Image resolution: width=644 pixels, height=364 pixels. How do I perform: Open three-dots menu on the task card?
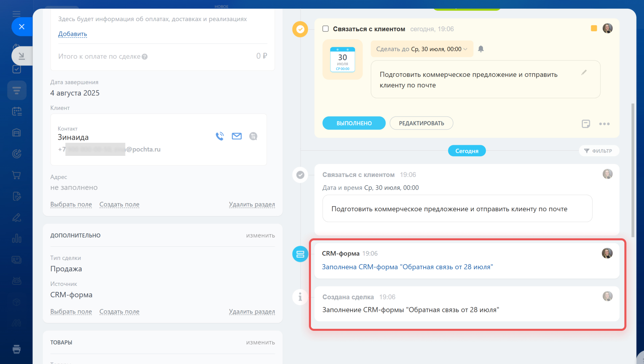(x=604, y=124)
